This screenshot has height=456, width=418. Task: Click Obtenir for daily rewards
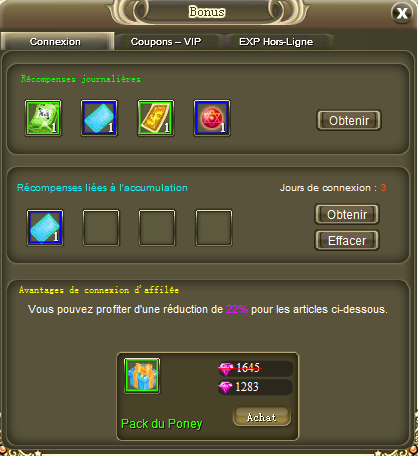(x=349, y=120)
